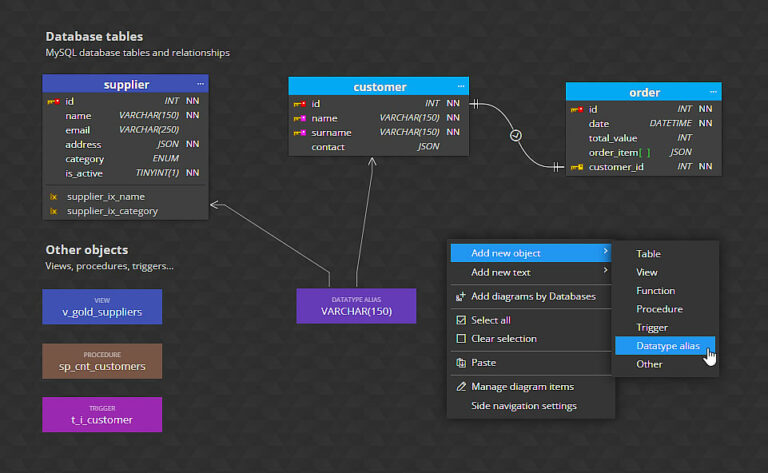The height and width of the screenshot is (473, 768).
Task: Click the Clear selection checkbox icon
Action: click(460, 338)
